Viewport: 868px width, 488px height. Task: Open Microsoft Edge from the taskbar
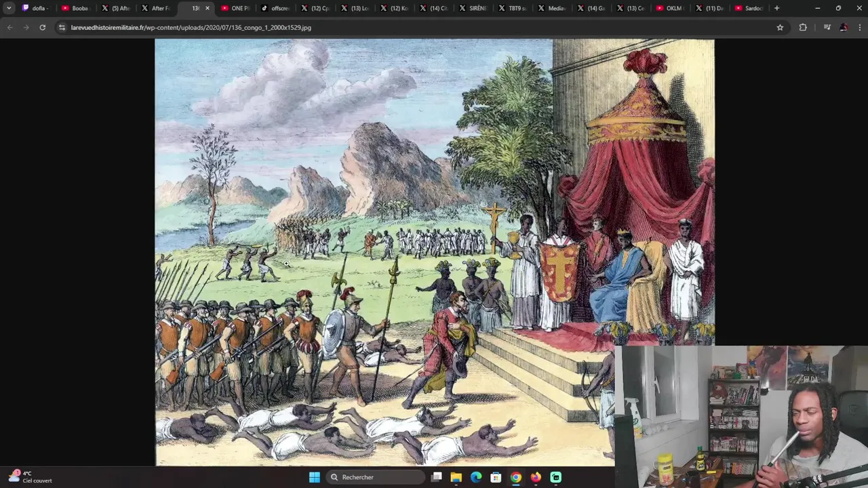pos(476,477)
